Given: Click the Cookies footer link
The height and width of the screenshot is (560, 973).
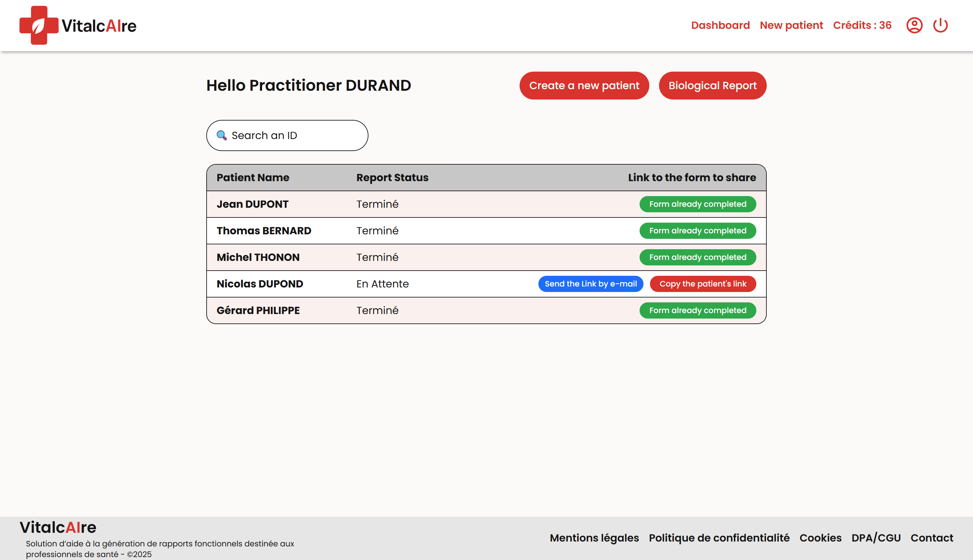Looking at the screenshot, I should click(x=820, y=538).
